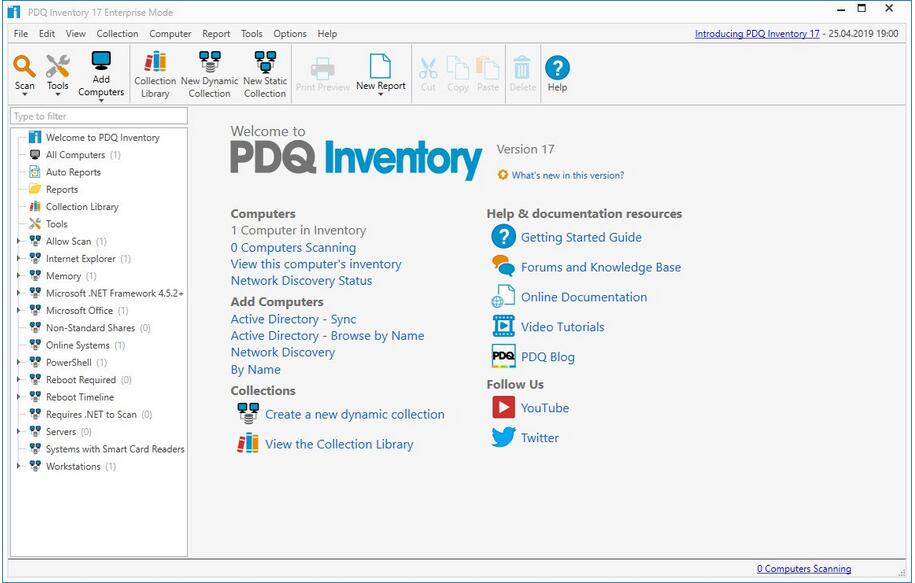915x583 pixels.
Task: Expand the Allow Scan tree node
Action: click(19, 240)
